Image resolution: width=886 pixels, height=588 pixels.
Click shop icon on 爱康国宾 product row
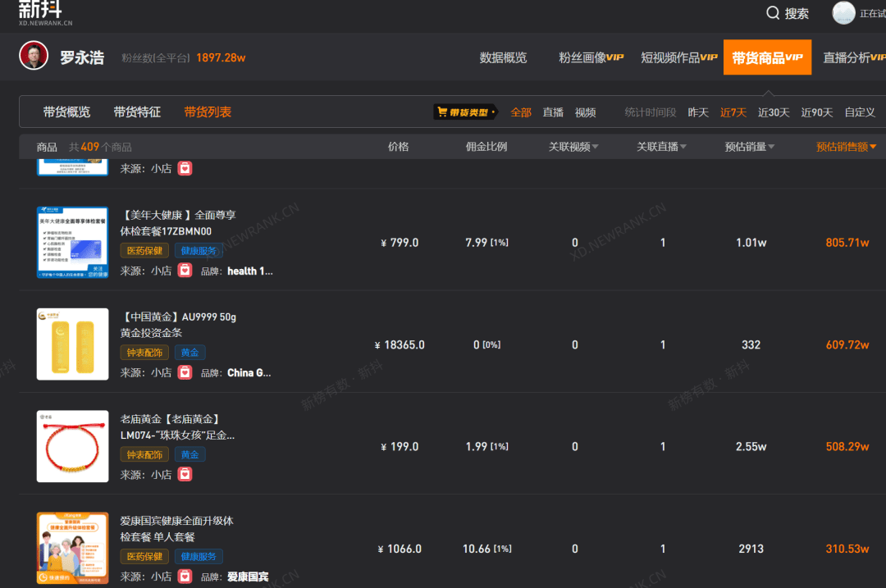(x=185, y=576)
